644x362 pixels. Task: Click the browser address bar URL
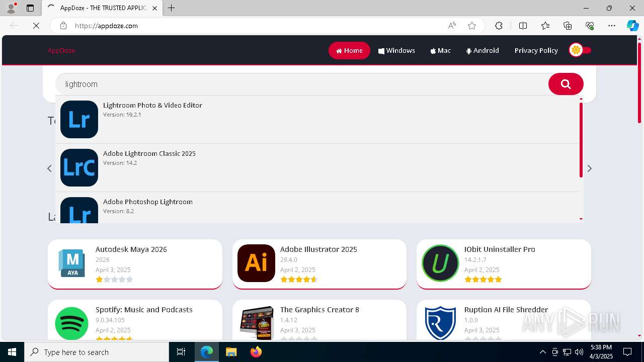(x=106, y=26)
